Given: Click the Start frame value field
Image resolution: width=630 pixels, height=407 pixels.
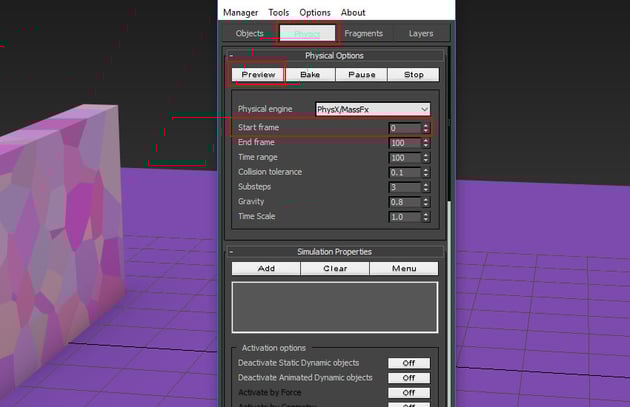Looking at the screenshot, I should [405, 128].
